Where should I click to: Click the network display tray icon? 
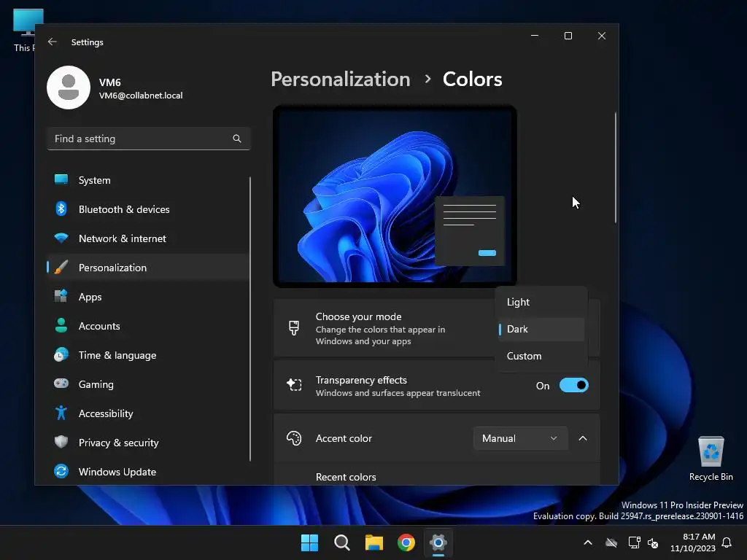pyautogui.click(x=634, y=542)
